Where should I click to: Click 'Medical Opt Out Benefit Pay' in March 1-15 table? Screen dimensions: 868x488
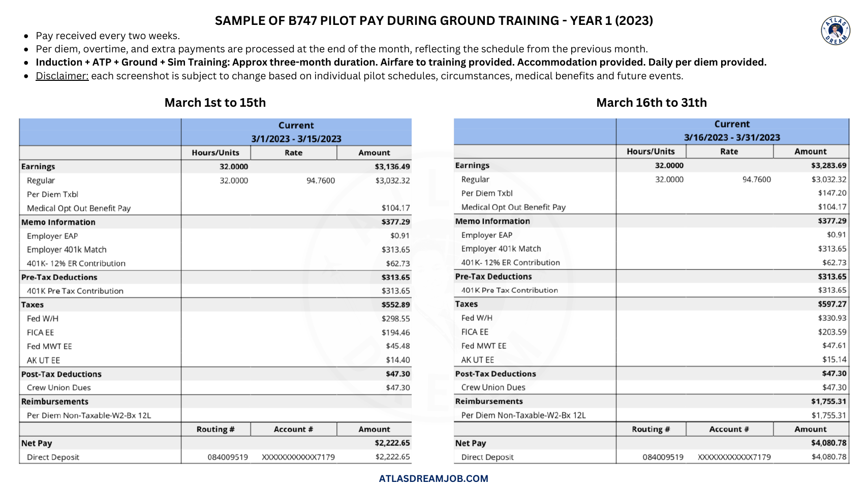click(x=79, y=208)
